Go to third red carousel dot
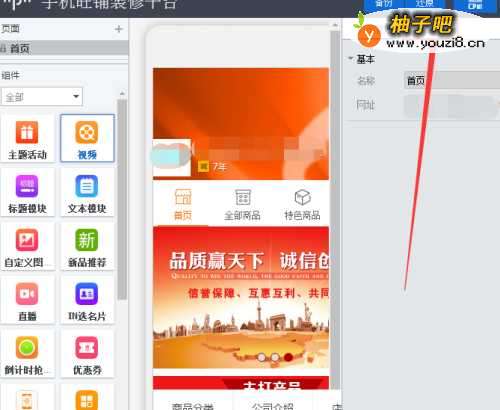This screenshot has width=500, height=410. point(289,357)
